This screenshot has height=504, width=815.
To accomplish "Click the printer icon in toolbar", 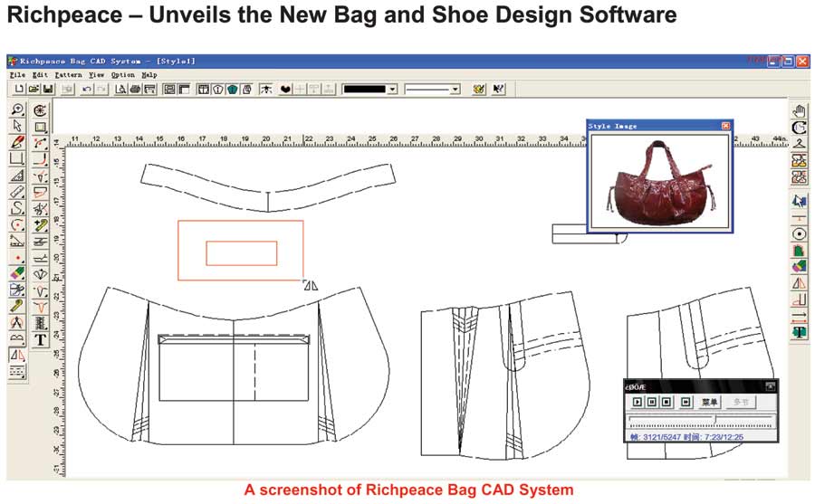I will coord(135,89).
